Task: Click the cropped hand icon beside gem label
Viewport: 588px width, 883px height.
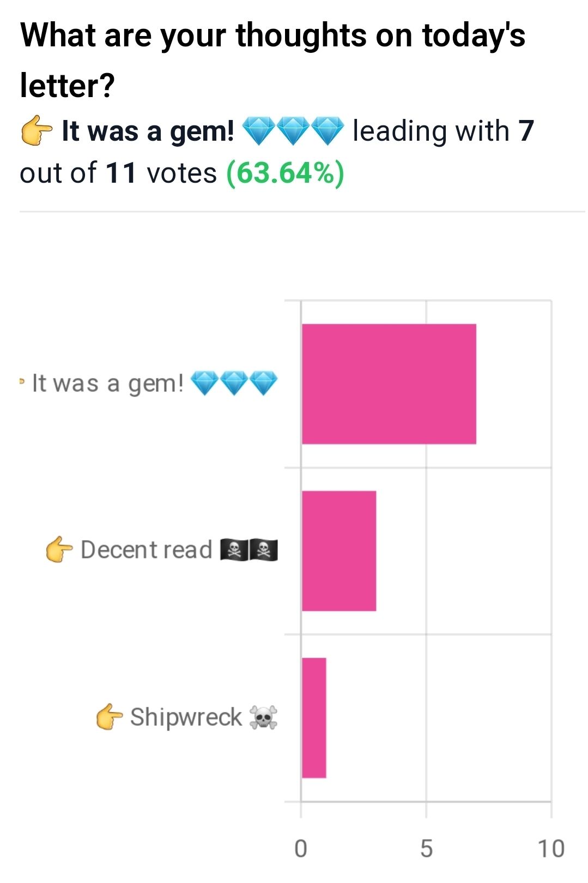Action: [x=22, y=381]
